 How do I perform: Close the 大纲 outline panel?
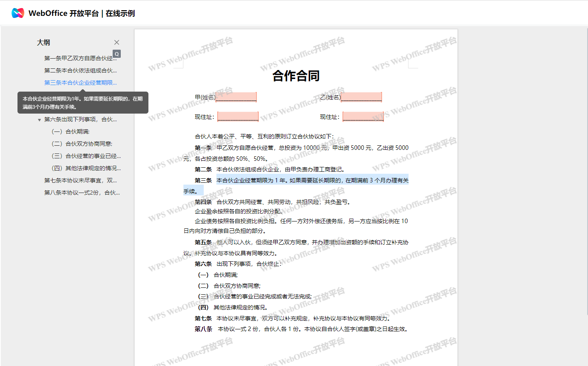pyautogui.click(x=117, y=42)
